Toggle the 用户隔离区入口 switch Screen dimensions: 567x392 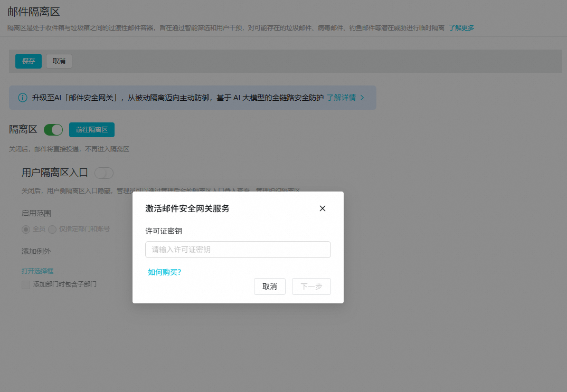[x=104, y=173]
